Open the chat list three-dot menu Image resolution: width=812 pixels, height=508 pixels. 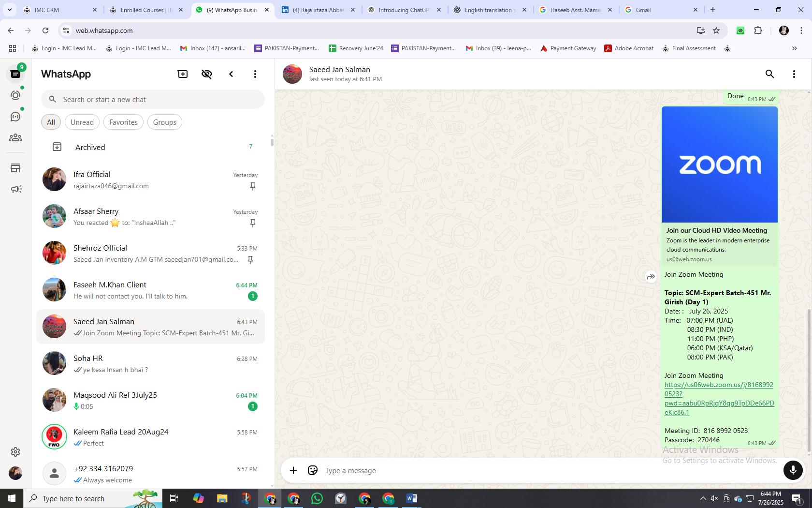click(x=255, y=74)
